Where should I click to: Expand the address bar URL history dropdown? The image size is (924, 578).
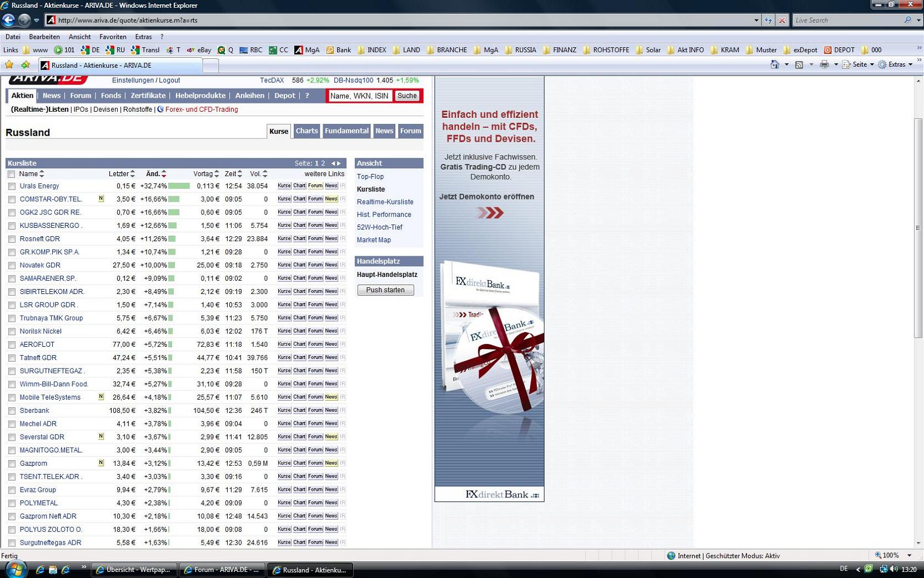click(756, 20)
